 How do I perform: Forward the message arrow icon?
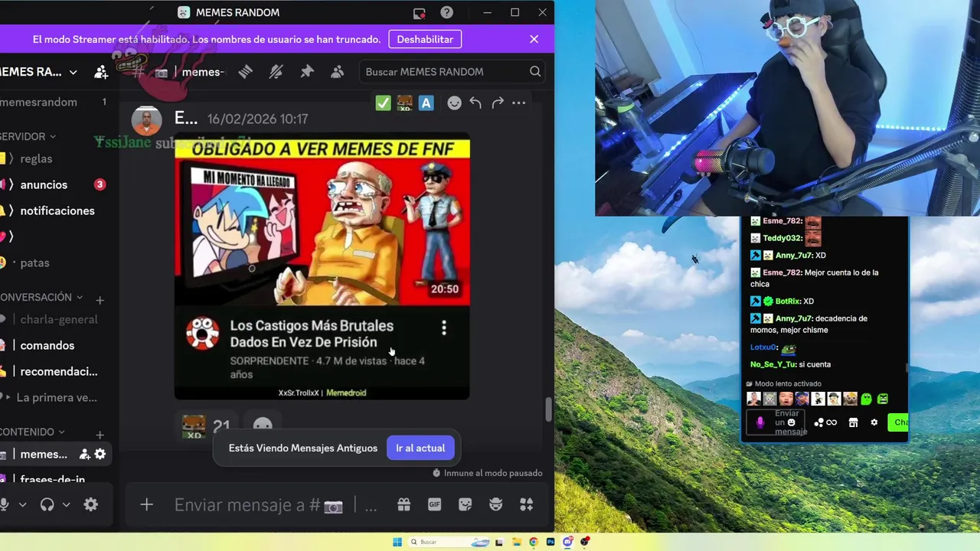[498, 103]
